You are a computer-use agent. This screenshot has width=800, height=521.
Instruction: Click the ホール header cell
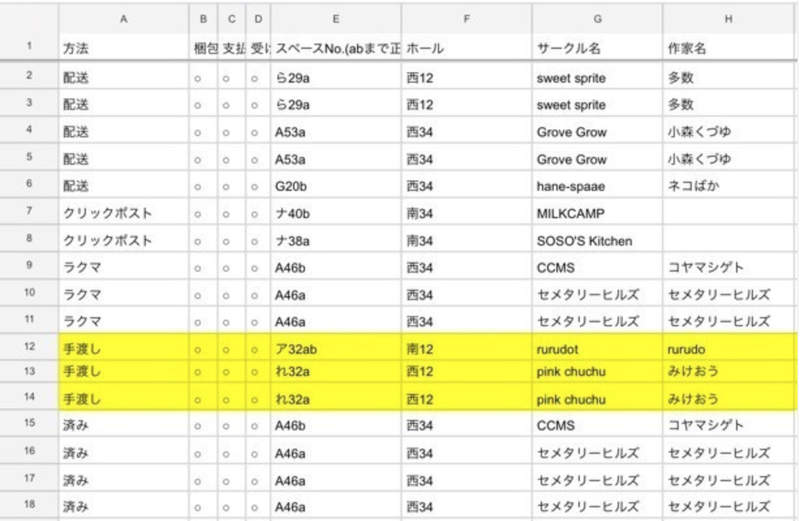coord(466,47)
